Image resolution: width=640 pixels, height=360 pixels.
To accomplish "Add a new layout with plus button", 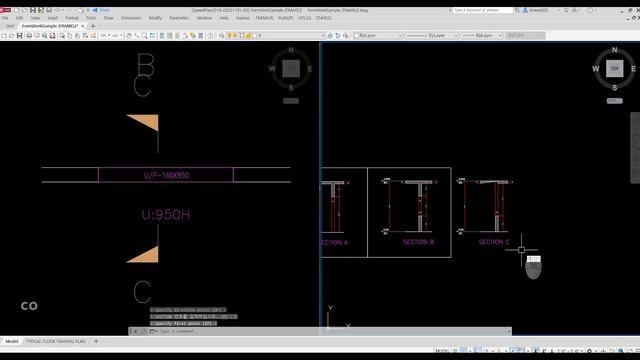I will [96, 341].
